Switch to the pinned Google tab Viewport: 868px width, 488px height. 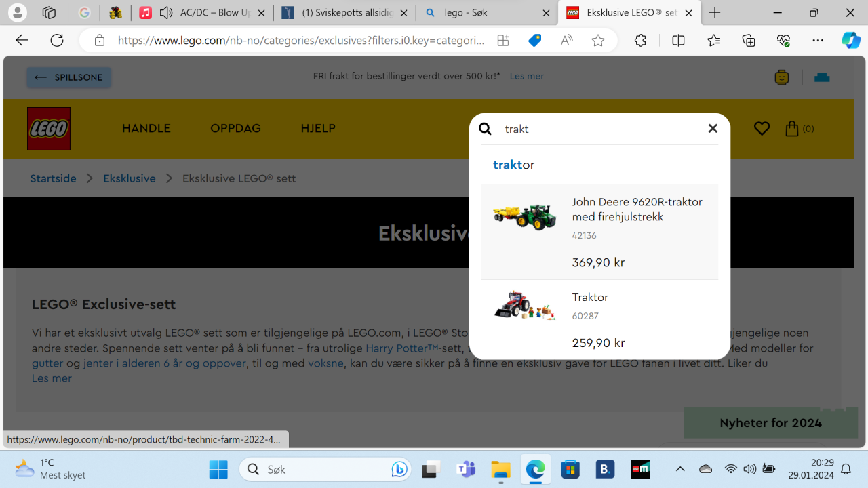click(x=84, y=13)
